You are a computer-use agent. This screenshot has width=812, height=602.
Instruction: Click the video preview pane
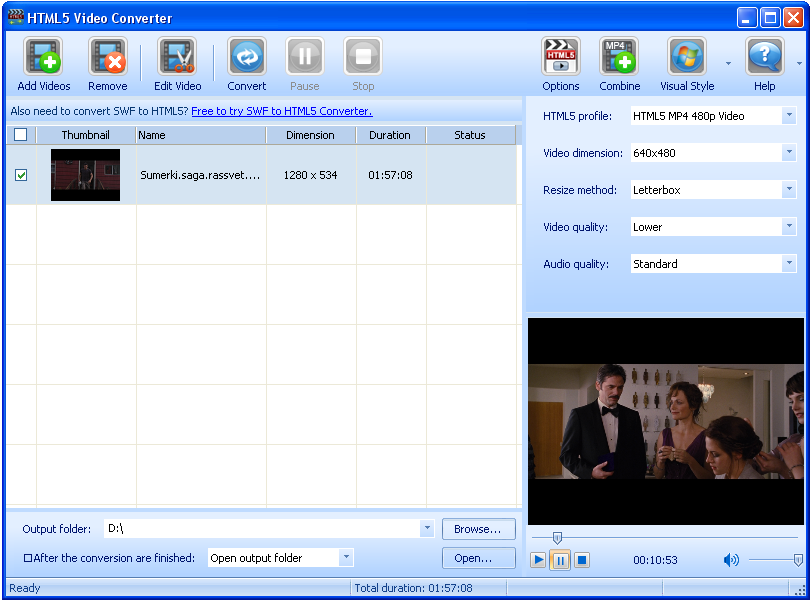tap(666, 421)
